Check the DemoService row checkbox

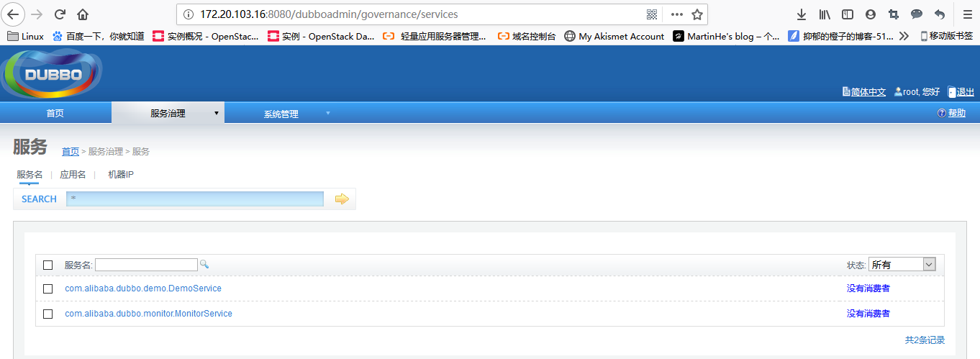tap(48, 288)
